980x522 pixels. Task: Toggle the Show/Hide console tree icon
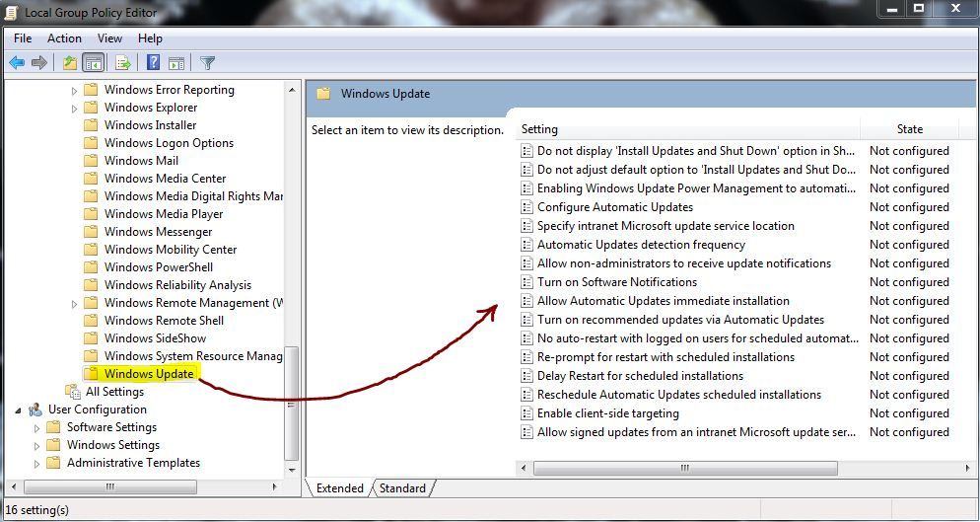coord(93,62)
